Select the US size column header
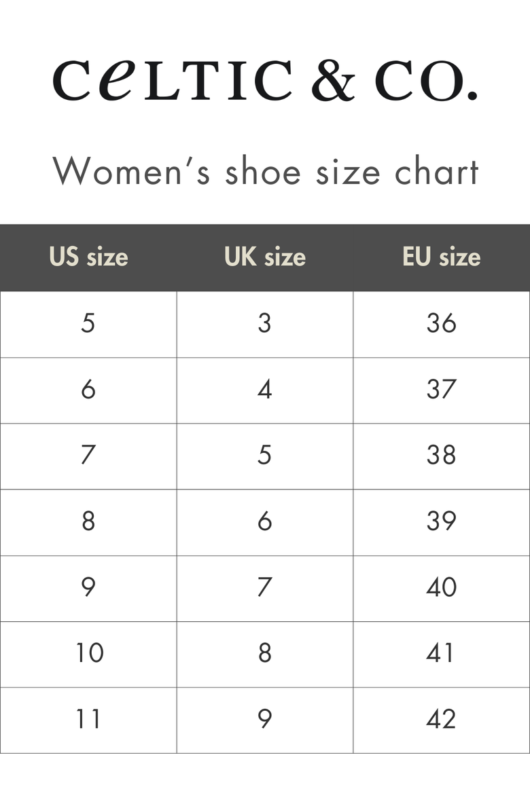The height and width of the screenshot is (812, 530). point(88,257)
